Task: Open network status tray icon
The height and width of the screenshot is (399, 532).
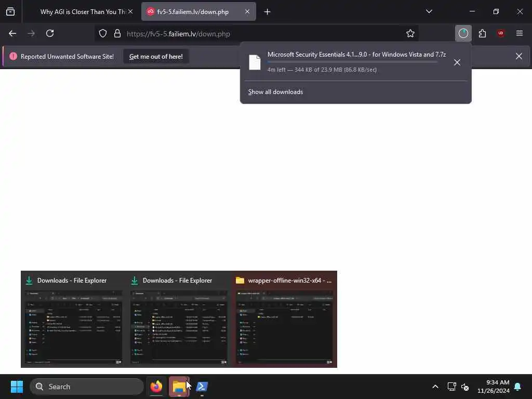Action: (451, 387)
